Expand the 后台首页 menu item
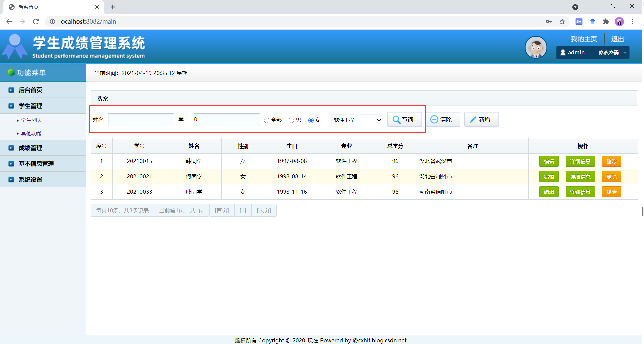This screenshot has width=644, height=344. click(43, 90)
